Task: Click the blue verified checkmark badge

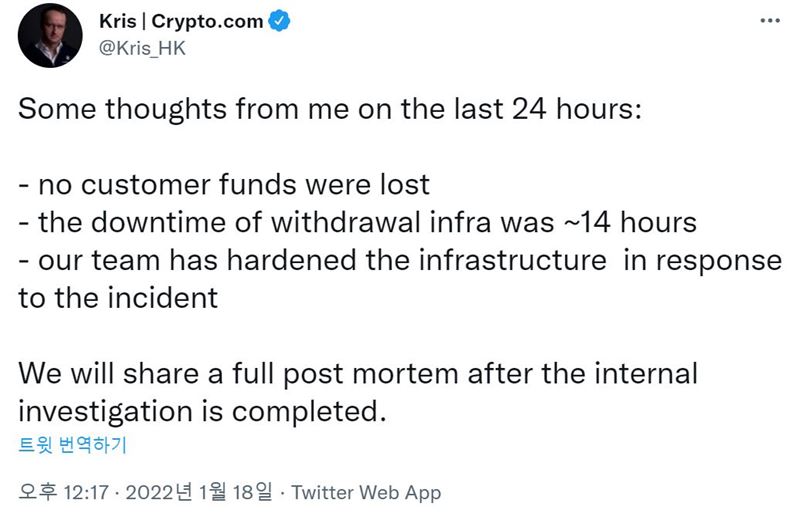Action: pyautogui.click(x=279, y=21)
